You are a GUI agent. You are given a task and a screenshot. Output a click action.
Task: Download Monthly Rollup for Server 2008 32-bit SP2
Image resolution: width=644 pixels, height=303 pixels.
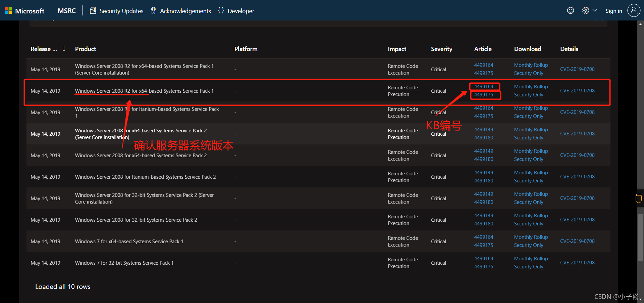point(531,216)
